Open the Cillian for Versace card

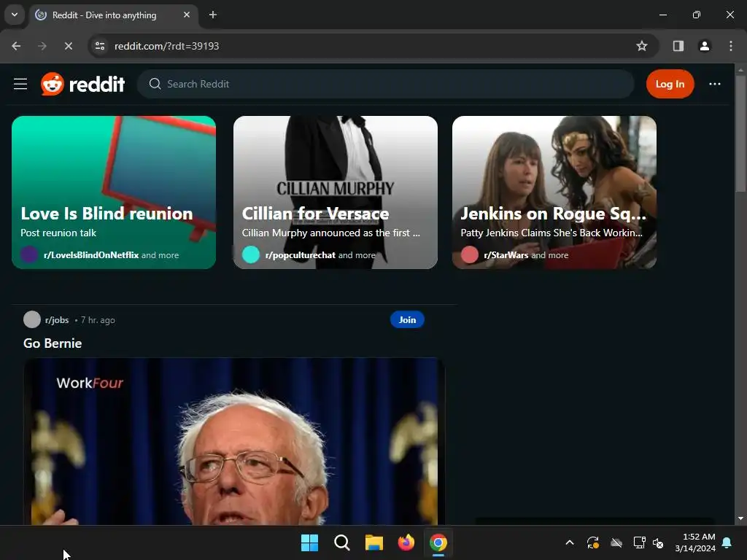(x=336, y=192)
